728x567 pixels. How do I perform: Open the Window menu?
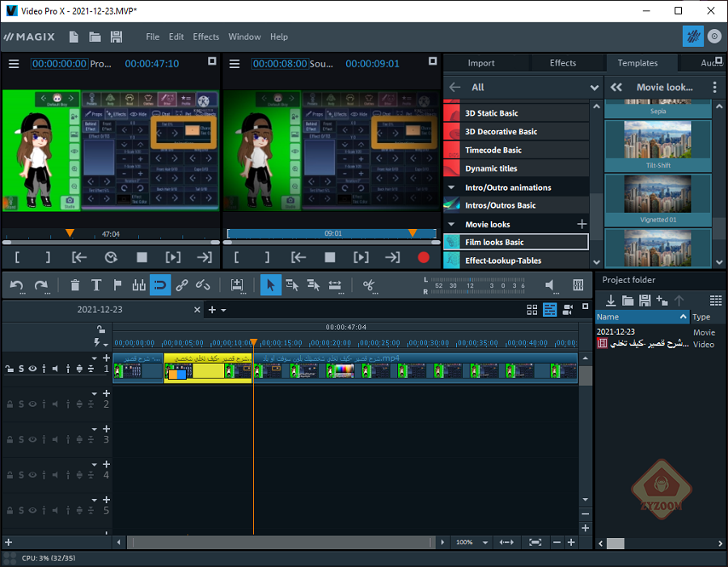click(244, 36)
